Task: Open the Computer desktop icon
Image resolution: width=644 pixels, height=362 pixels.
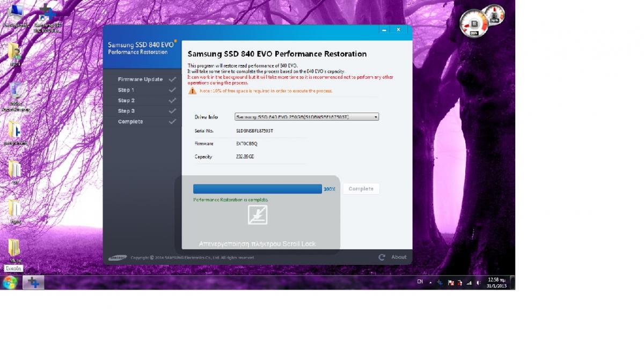Action: point(16,16)
